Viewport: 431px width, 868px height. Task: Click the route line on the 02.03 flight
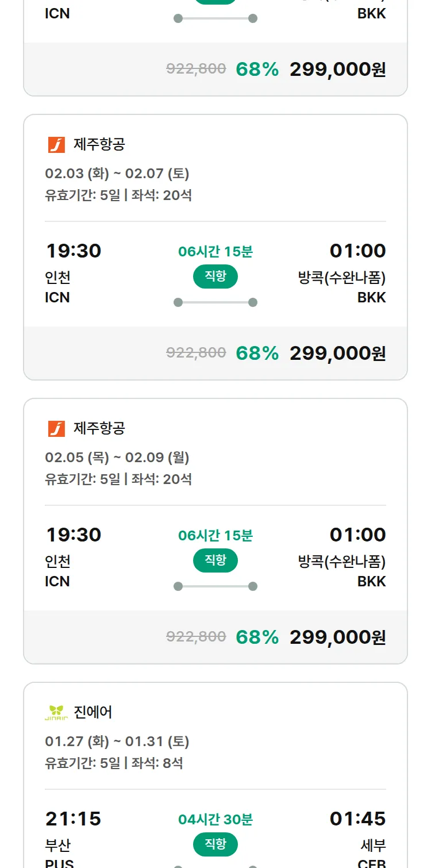point(215,302)
